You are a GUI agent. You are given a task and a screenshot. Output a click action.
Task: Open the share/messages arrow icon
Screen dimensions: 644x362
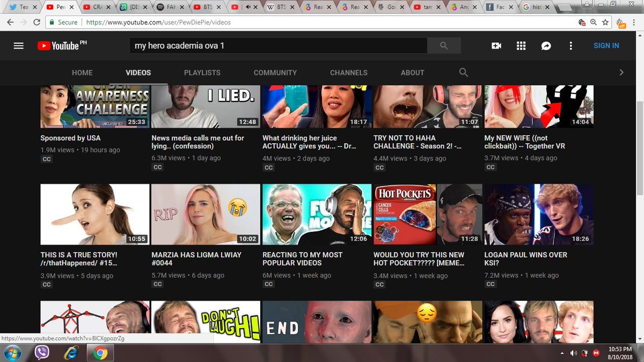(x=546, y=46)
